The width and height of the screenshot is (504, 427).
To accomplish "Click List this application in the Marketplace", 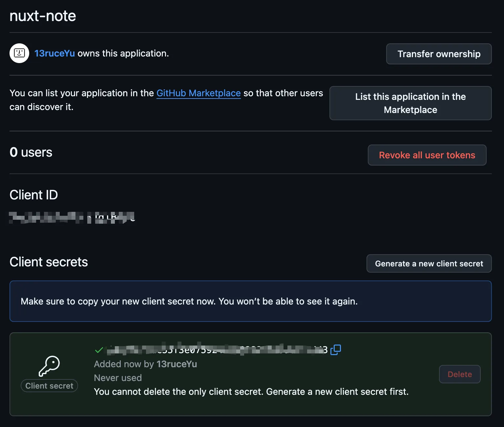I will point(410,103).
